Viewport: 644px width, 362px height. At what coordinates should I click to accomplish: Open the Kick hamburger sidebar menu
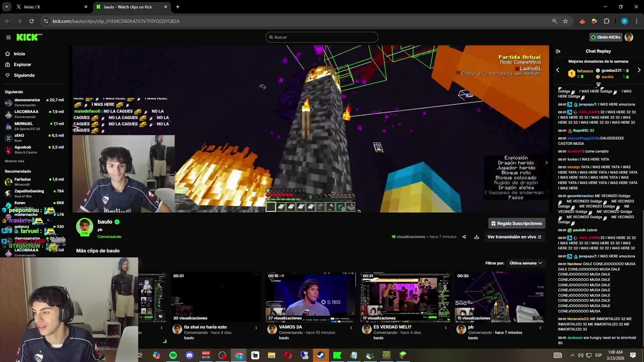[8, 37]
